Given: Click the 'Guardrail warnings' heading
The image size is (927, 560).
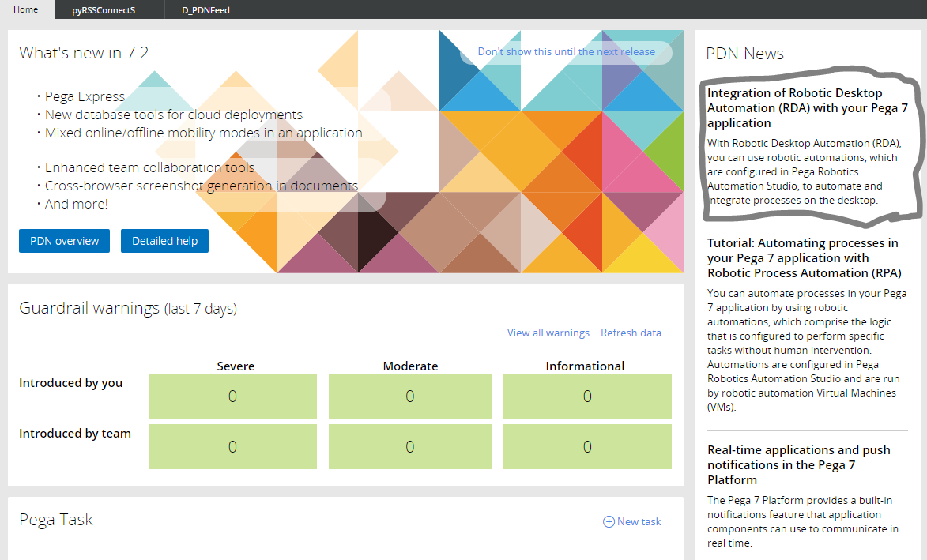Looking at the screenshot, I should pos(128,308).
